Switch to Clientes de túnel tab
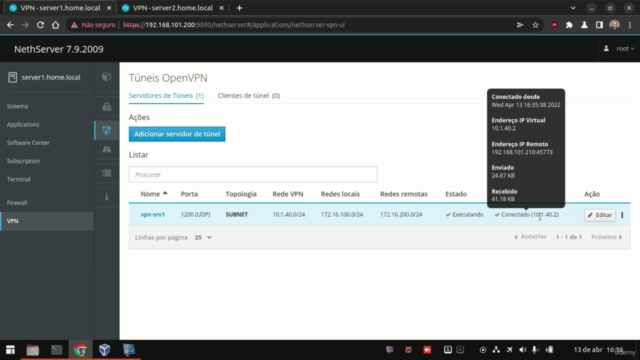This screenshot has height=360, width=640. 249,96
